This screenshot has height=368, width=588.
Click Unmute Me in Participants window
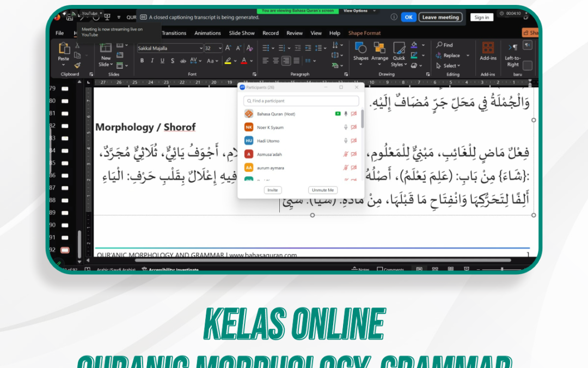click(x=322, y=190)
